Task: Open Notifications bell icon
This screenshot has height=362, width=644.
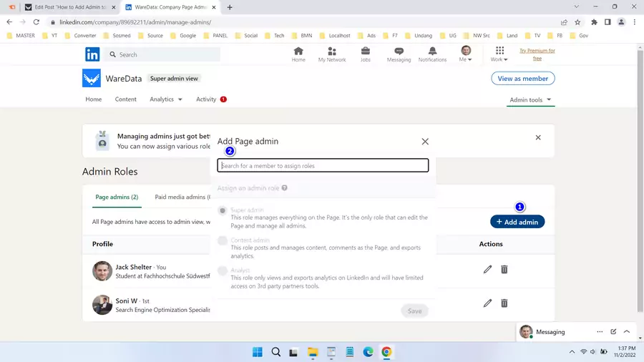Action: [x=432, y=54]
